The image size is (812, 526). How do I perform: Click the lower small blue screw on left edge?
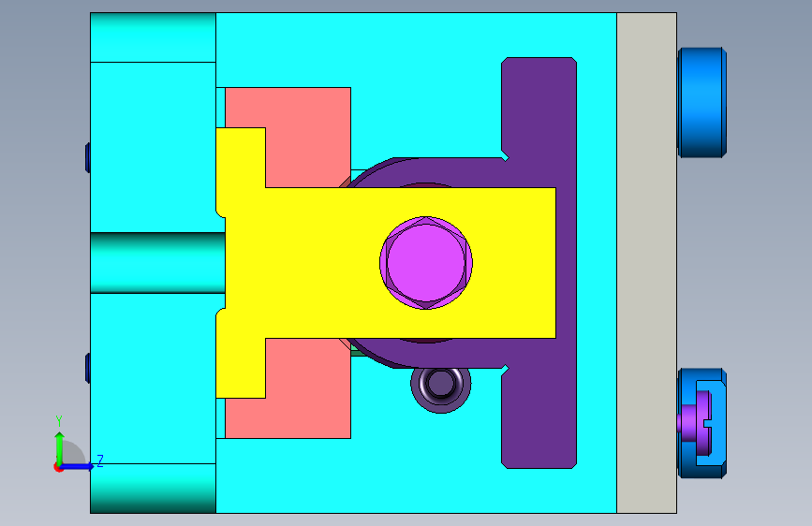click(x=88, y=368)
